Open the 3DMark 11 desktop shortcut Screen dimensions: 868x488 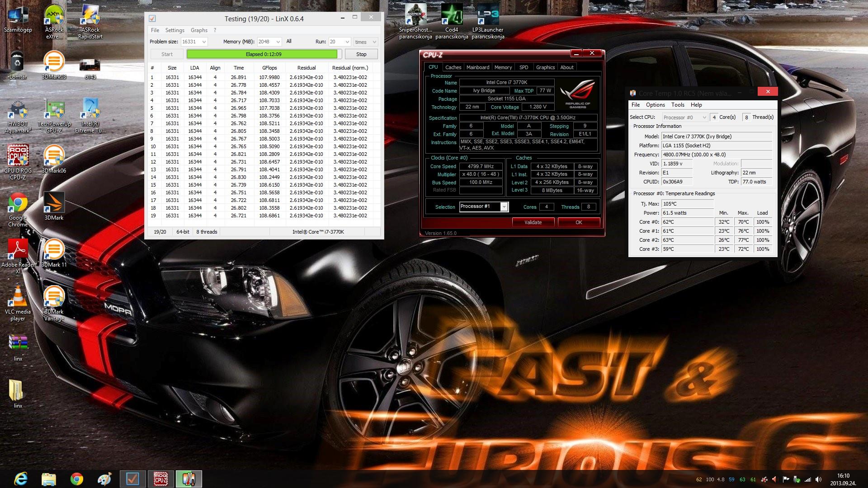click(x=54, y=253)
